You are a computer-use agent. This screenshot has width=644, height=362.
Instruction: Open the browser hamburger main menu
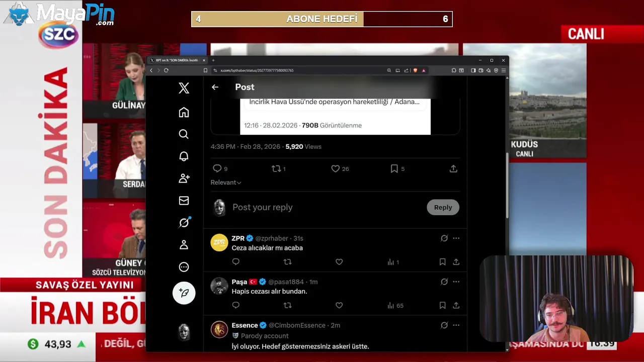coord(503,70)
